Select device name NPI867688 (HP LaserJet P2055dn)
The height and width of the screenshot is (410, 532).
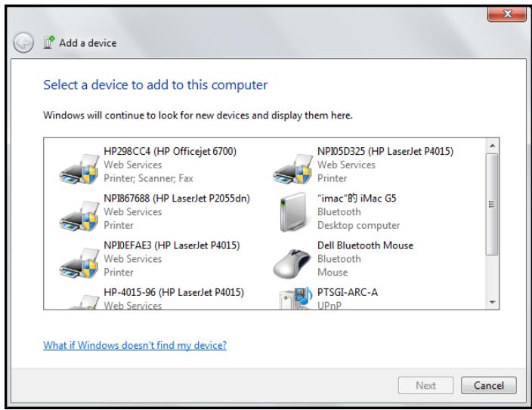(x=177, y=199)
